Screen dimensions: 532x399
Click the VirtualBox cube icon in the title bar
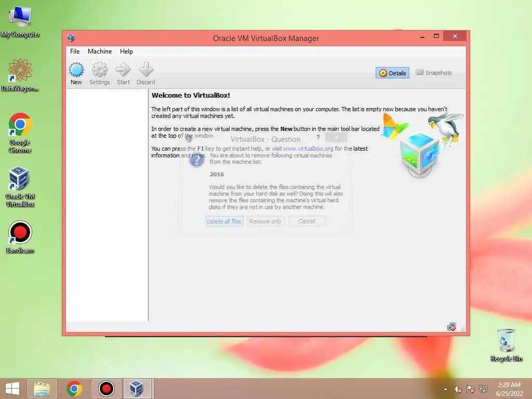(x=71, y=37)
